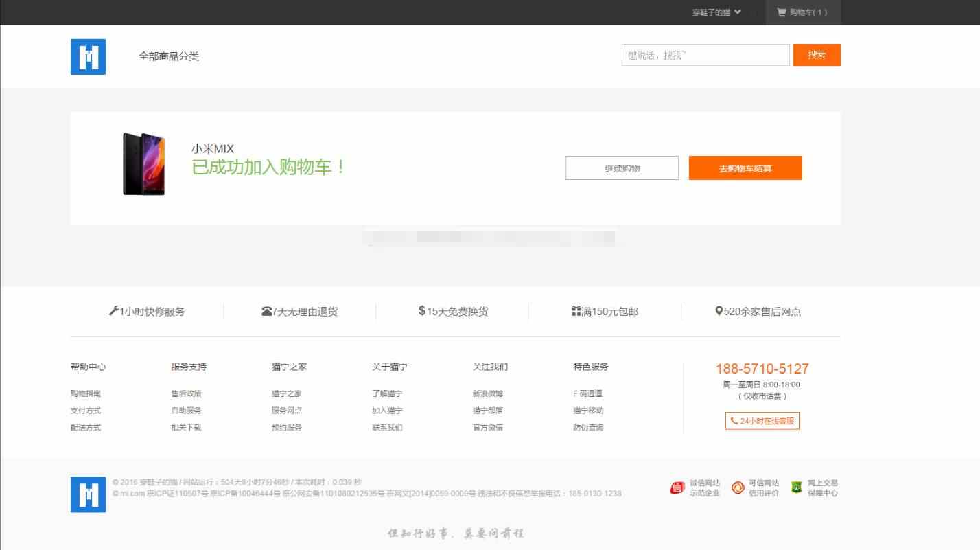Click the 服务支持 column heading
The image size is (980, 550).
pos(189,367)
